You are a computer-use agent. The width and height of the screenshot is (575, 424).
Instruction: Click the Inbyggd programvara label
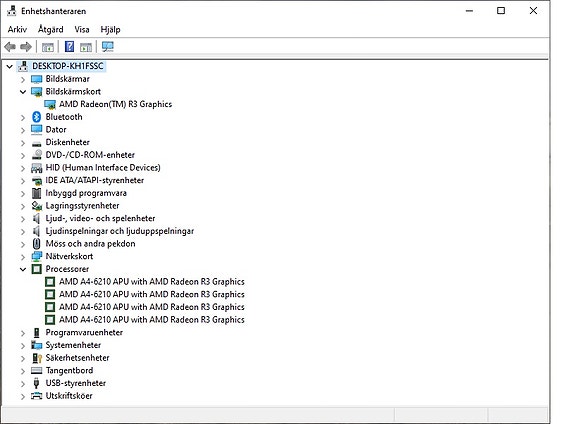(86, 193)
